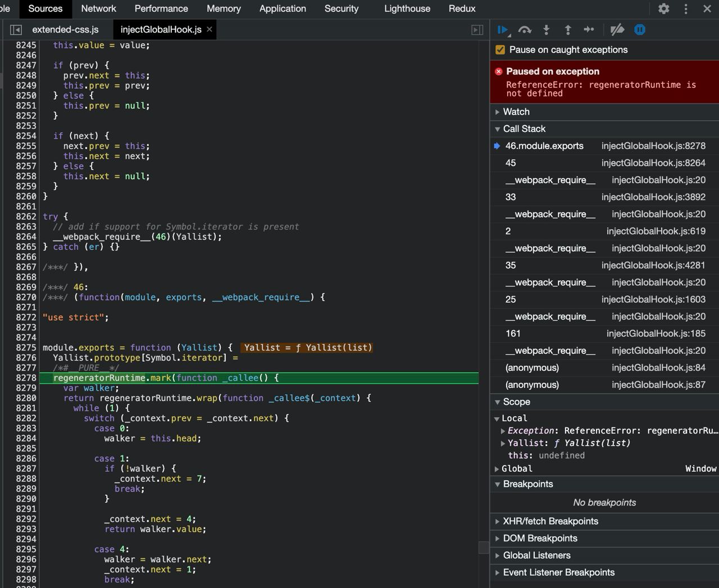Resume script execution with the play icon
Screen dimensions: 719x588
[x=503, y=30]
